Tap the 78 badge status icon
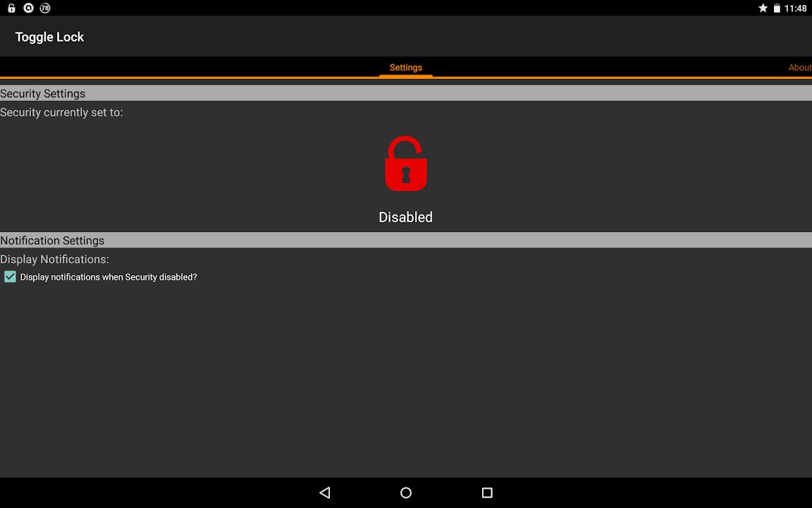Viewport: 812px width, 508px height. [x=45, y=8]
